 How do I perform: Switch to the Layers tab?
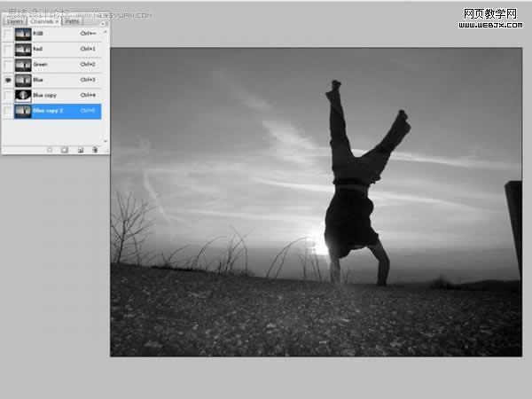[x=15, y=21]
